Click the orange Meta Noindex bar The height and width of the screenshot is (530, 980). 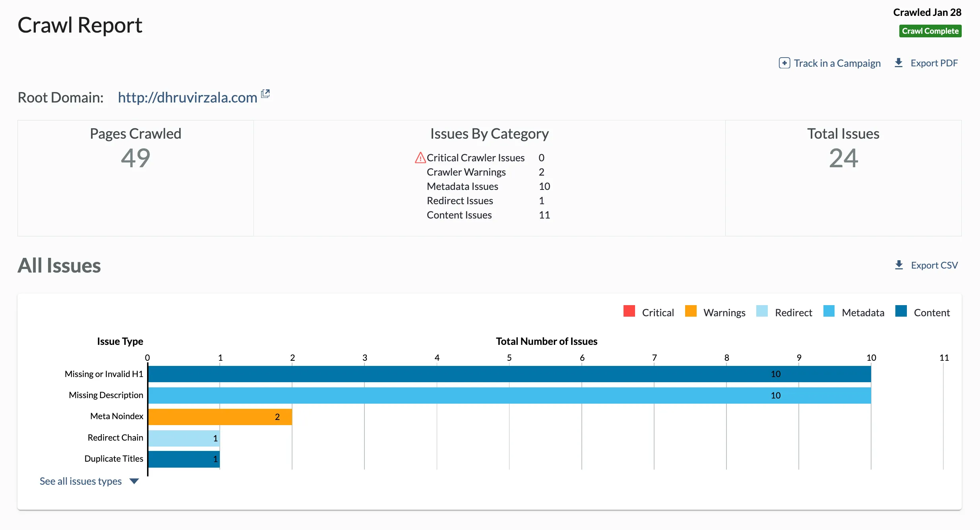point(220,417)
